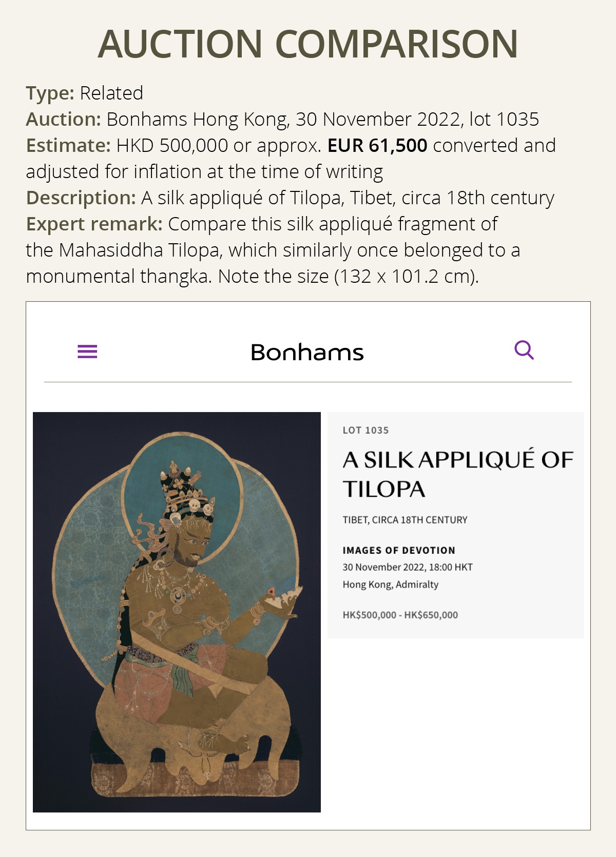Click the estimate HK$500,000 - HK$650,000 text
The height and width of the screenshot is (857, 616).
[x=400, y=615]
